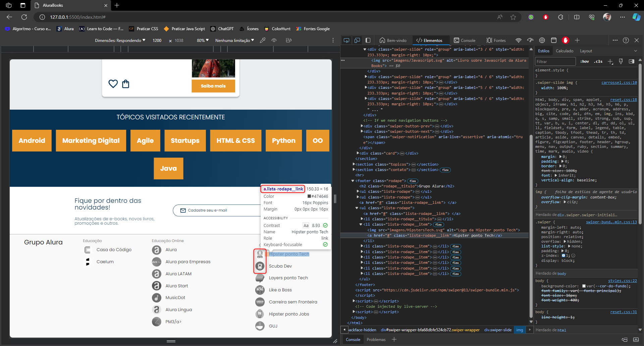Image resolution: width=644 pixels, height=346 pixels.
Task: Open the Alura para Empresas link
Action: 188,262
